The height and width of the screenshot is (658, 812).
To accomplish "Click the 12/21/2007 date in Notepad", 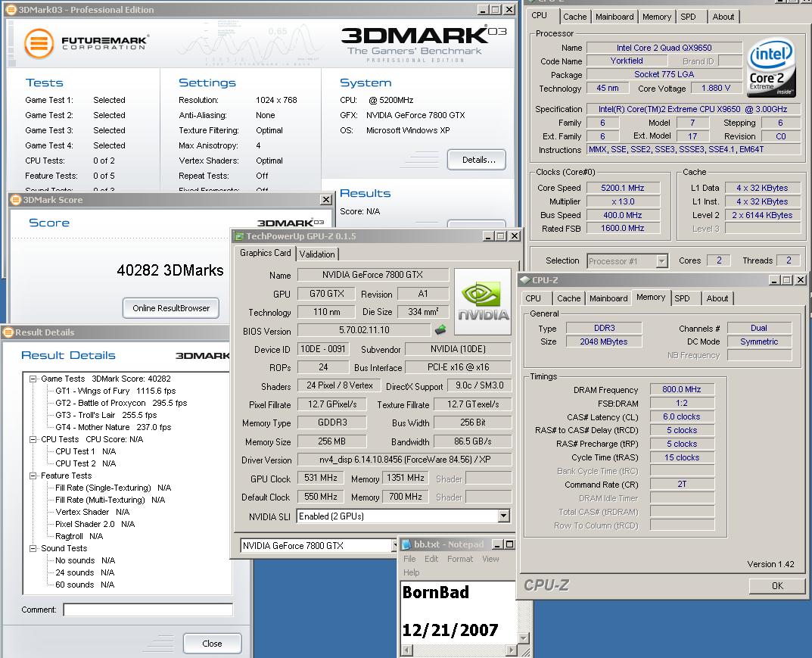I will (x=450, y=629).
